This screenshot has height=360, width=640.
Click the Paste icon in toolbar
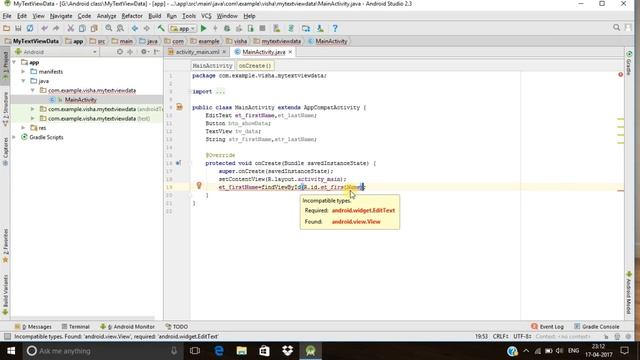[x=94, y=29]
